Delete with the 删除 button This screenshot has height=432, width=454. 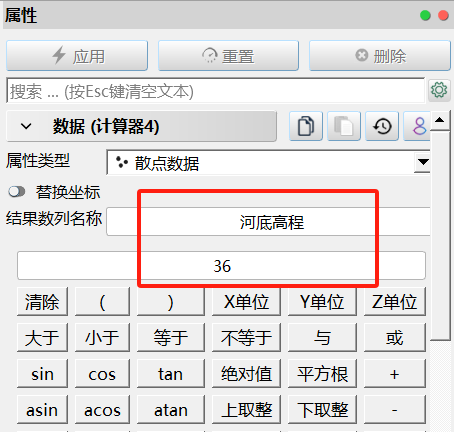click(x=380, y=56)
